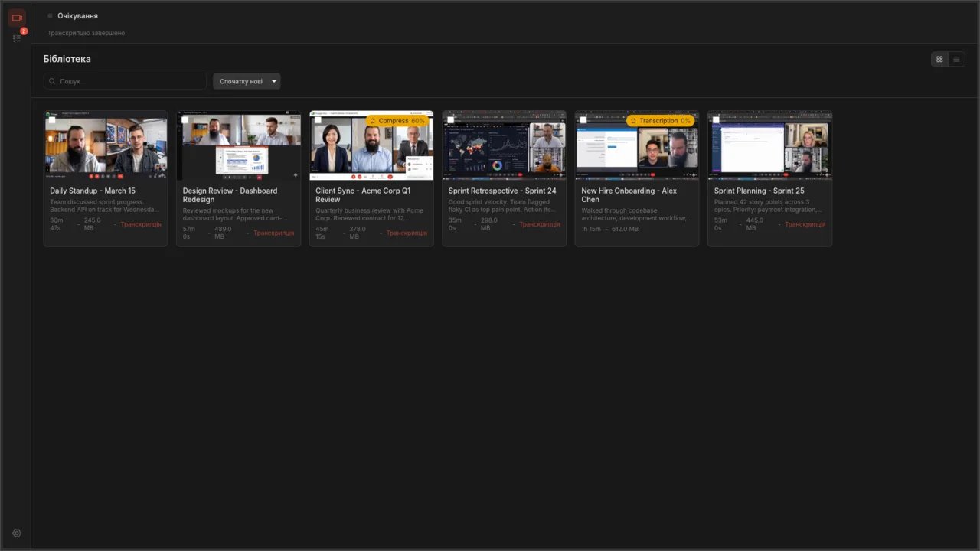Click the 35m 0s duration text
The width and height of the screenshot is (980, 551).
(455, 224)
